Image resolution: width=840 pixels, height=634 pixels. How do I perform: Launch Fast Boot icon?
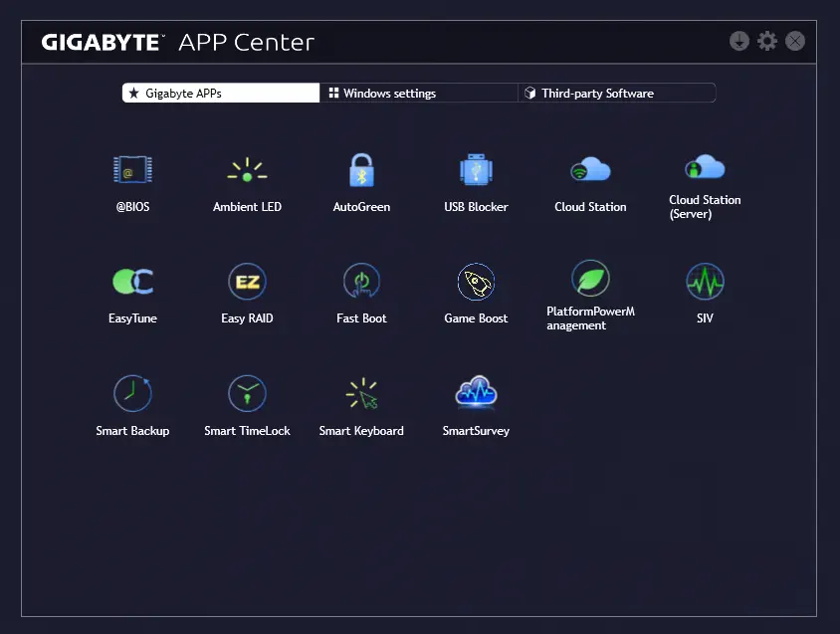(x=361, y=282)
